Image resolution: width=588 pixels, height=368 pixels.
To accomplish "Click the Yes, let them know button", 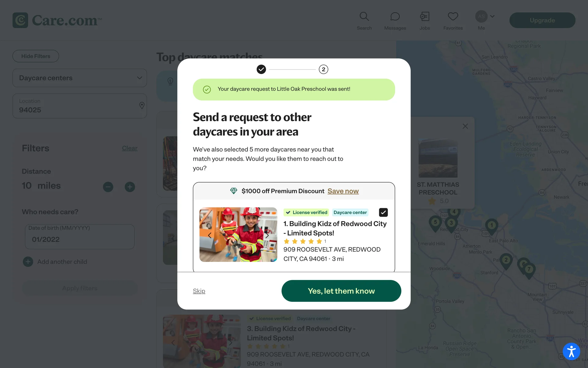I will click(341, 291).
